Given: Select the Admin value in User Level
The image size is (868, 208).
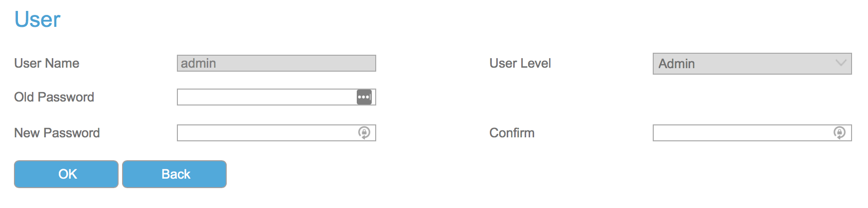Looking at the screenshot, I should pos(676,64).
